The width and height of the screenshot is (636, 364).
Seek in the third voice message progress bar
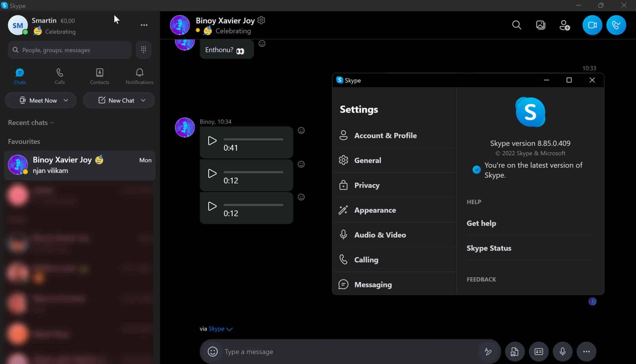[x=253, y=205]
